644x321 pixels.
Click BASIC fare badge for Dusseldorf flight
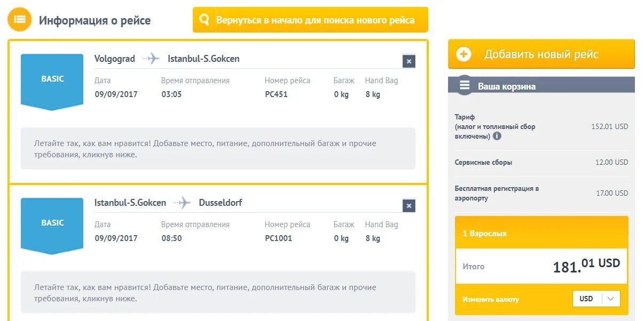point(52,224)
